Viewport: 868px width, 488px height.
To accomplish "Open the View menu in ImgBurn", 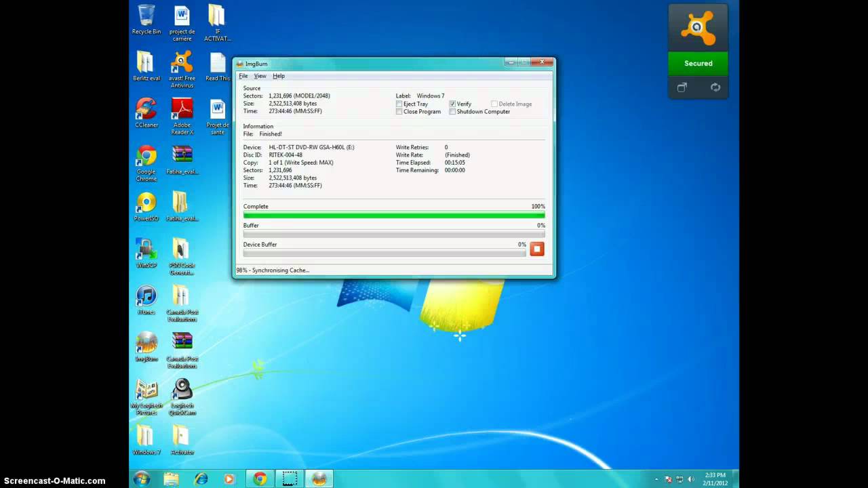I will click(260, 76).
